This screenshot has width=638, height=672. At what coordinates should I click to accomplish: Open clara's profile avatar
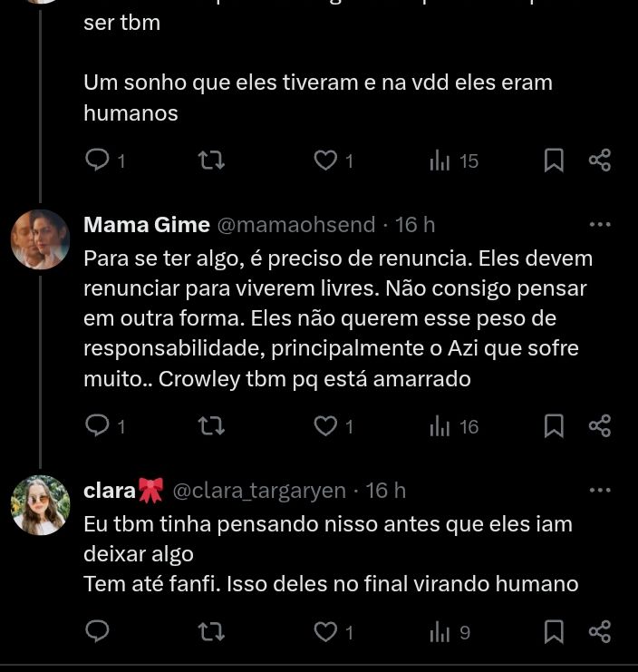click(x=41, y=505)
